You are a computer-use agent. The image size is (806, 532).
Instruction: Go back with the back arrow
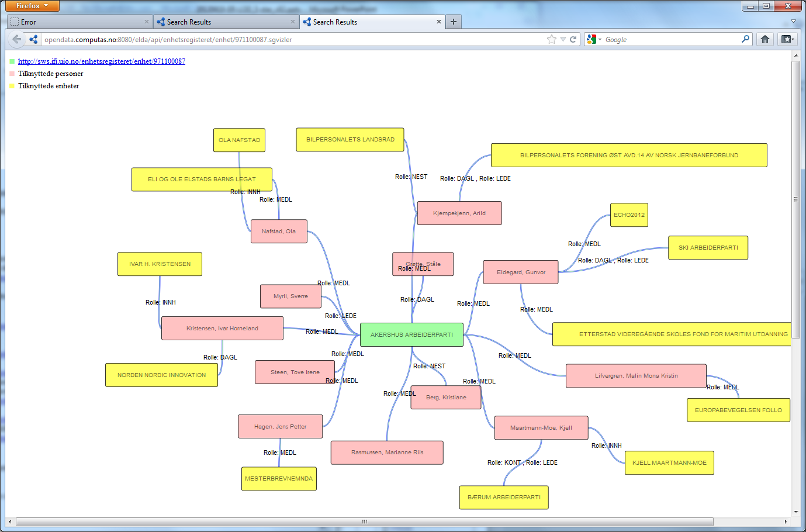[16, 39]
